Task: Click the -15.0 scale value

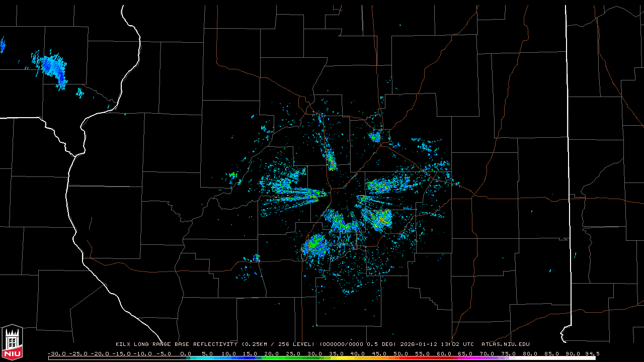Action: [121, 353]
